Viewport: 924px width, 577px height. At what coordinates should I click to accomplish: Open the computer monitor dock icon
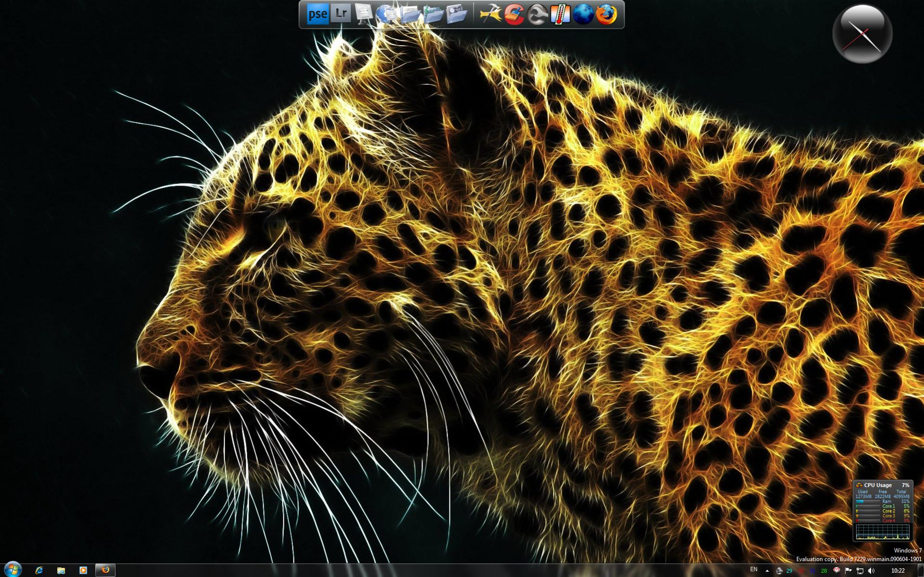363,14
